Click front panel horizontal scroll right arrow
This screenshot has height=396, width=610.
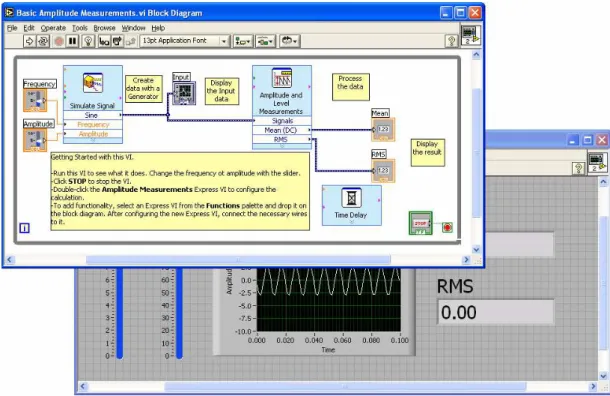click(593, 386)
